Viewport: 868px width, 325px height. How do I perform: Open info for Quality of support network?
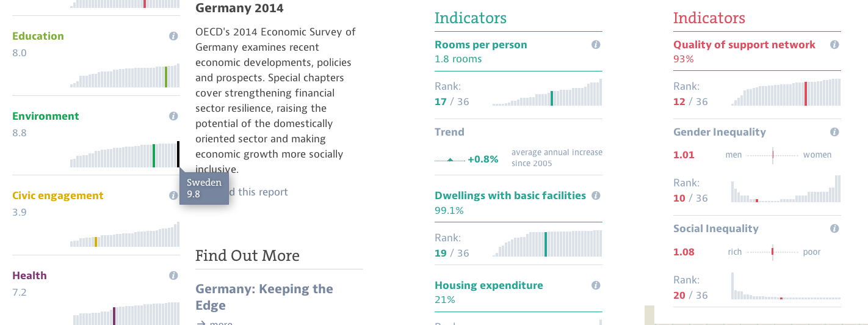click(x=834, y=45)
